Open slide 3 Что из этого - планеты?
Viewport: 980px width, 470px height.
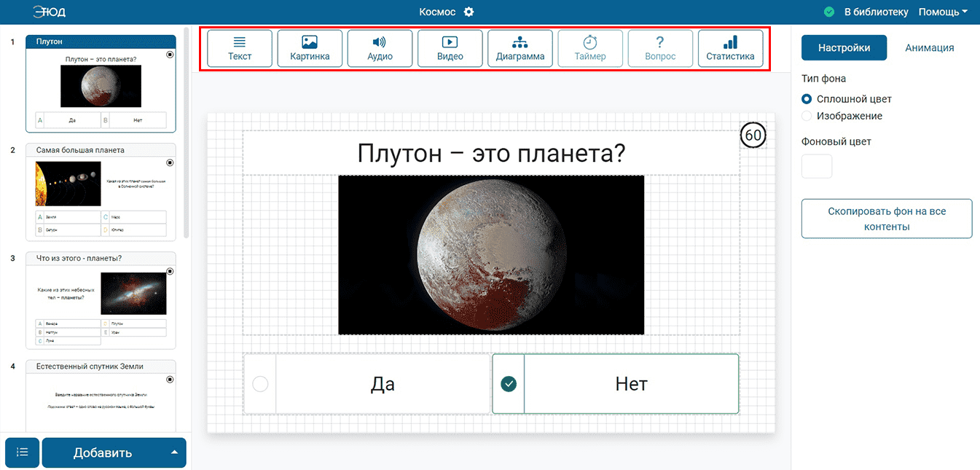[101, 300]
